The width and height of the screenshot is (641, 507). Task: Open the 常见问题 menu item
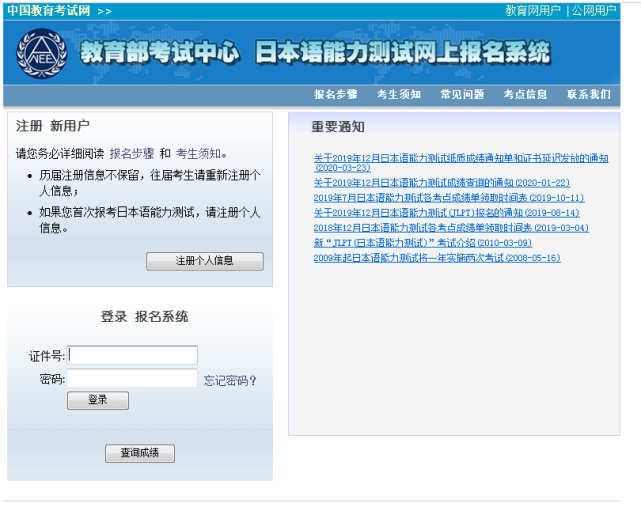(462, 94)
